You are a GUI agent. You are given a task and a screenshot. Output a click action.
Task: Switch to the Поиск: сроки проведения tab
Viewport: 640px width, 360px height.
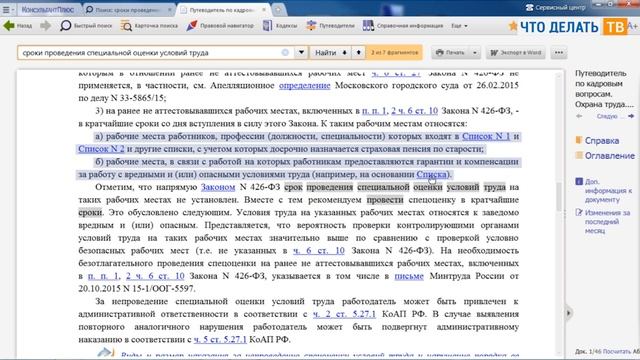[x=127, y=9]
